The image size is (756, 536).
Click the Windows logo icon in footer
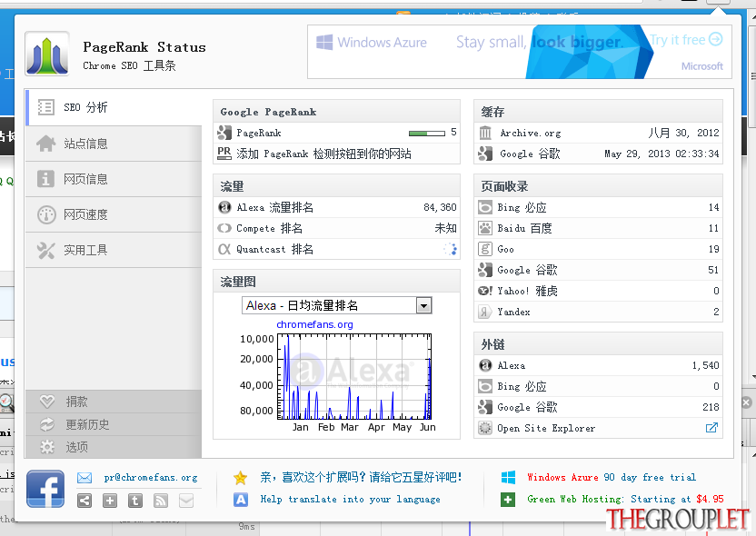tap(508, 477)
